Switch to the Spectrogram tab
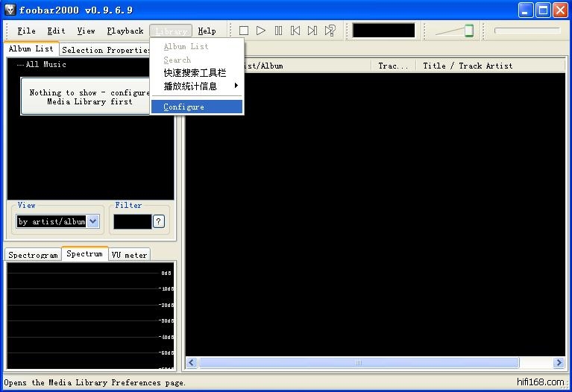Image resolution: width=572 pixels, height=392 pixels. point(33,255)
